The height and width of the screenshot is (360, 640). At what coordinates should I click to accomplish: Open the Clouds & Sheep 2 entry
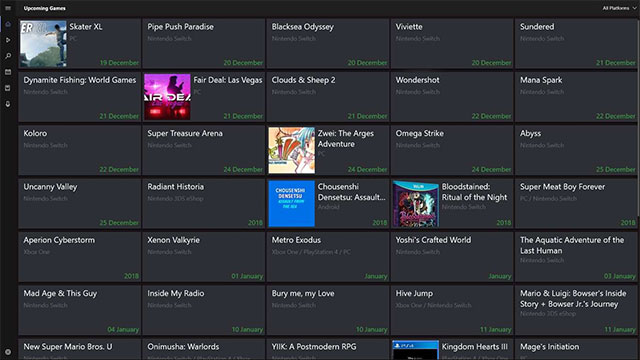(x=328, y=97)
